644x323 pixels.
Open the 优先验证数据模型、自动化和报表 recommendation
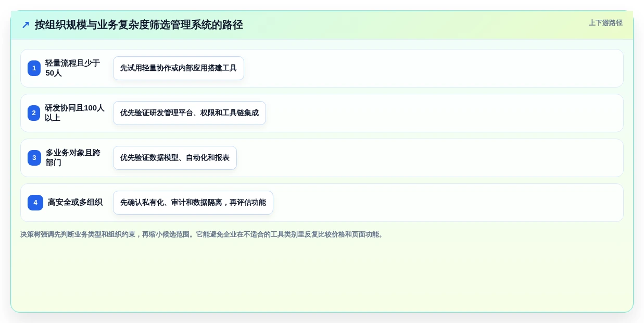coord(175,158)
